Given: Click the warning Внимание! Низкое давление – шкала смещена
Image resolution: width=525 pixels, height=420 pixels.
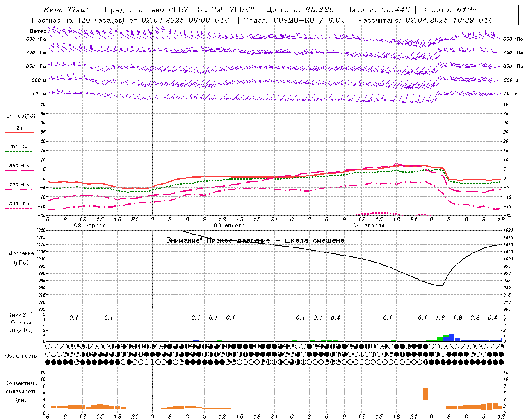Looking at the screenshot, I should coord(255,240).
